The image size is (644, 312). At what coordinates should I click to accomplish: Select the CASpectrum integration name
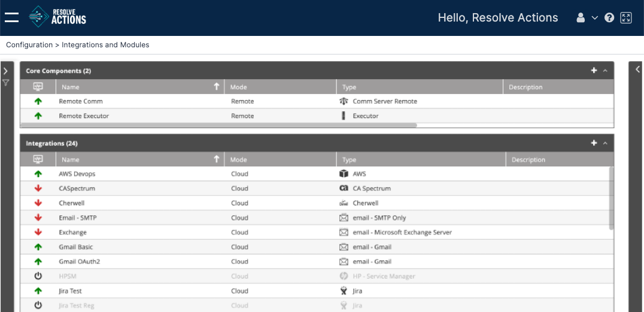pos(77,188)
